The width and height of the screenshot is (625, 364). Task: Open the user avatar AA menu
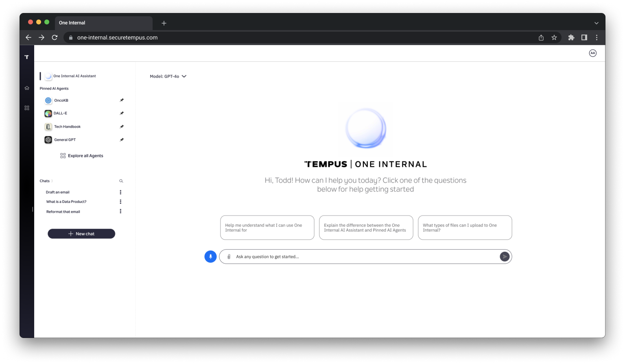click(x=593, y=53)
